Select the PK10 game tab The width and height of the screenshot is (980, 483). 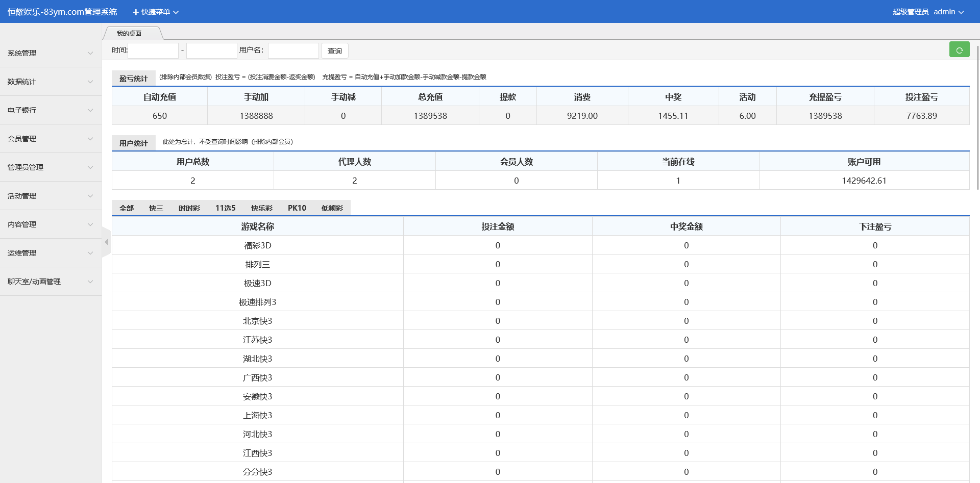(297, 208)
